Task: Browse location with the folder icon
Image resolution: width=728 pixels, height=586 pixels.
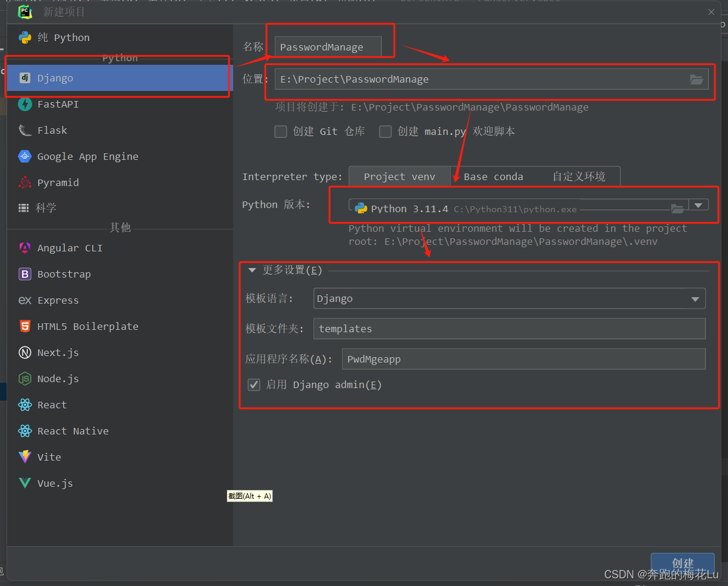Action: point(696,79)
